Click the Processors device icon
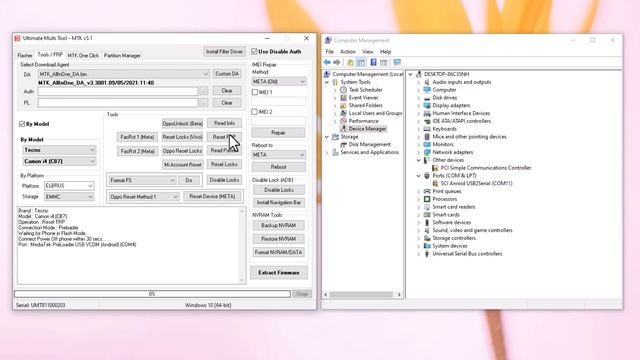 pyautogui.click(x=427, y=199)
